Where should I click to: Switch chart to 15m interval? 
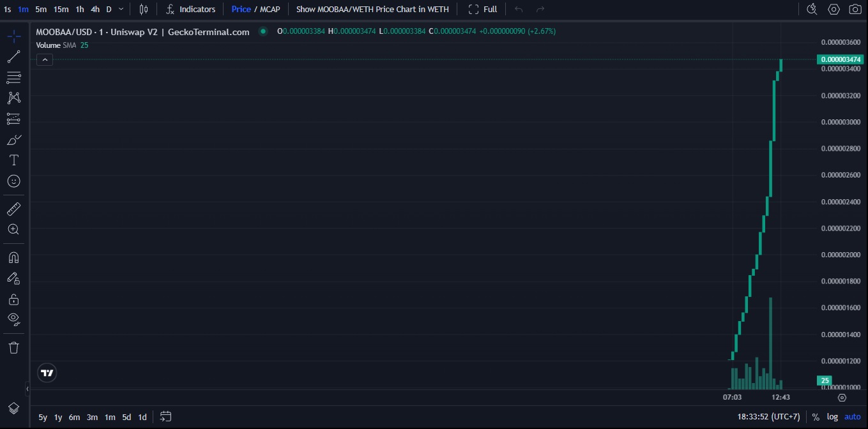click(x=61, y=9)
